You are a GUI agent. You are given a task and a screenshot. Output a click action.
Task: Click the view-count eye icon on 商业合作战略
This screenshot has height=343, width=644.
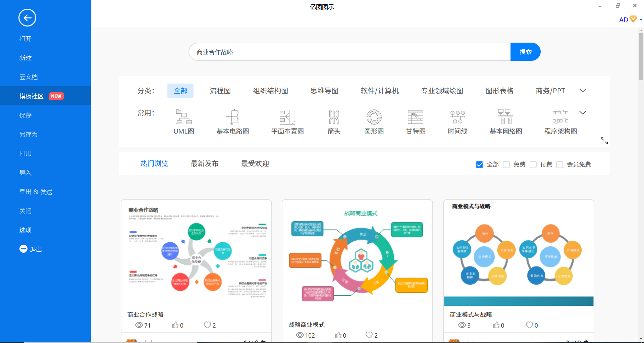coord(139,325)
